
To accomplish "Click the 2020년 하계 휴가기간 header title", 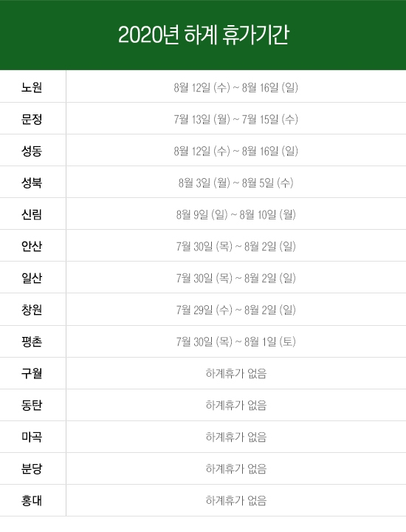I will 203,35.
